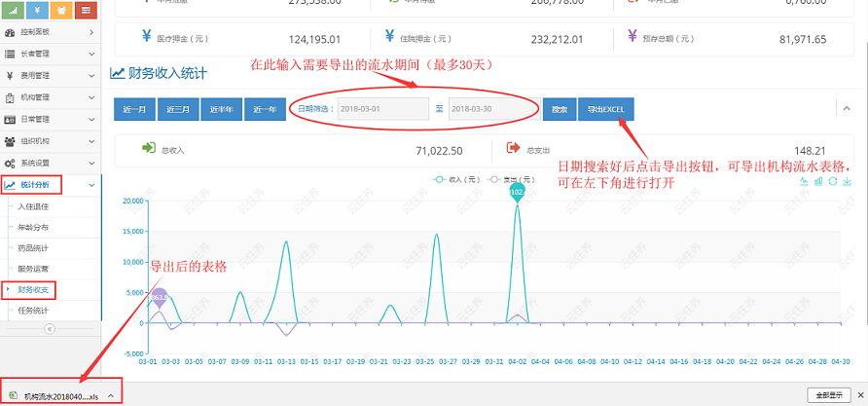Open 入住退住 submenu item
Viewport: 868px width, 406px height.
pyautogui.click(x=33, y=205)
